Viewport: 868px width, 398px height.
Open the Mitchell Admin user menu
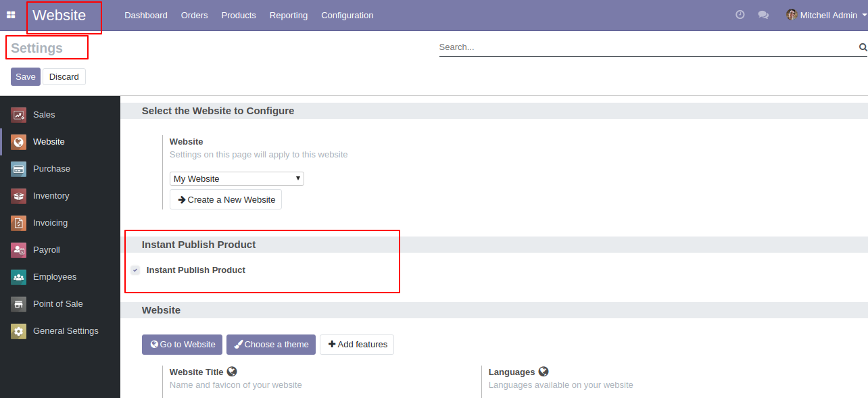click(827, 15)
